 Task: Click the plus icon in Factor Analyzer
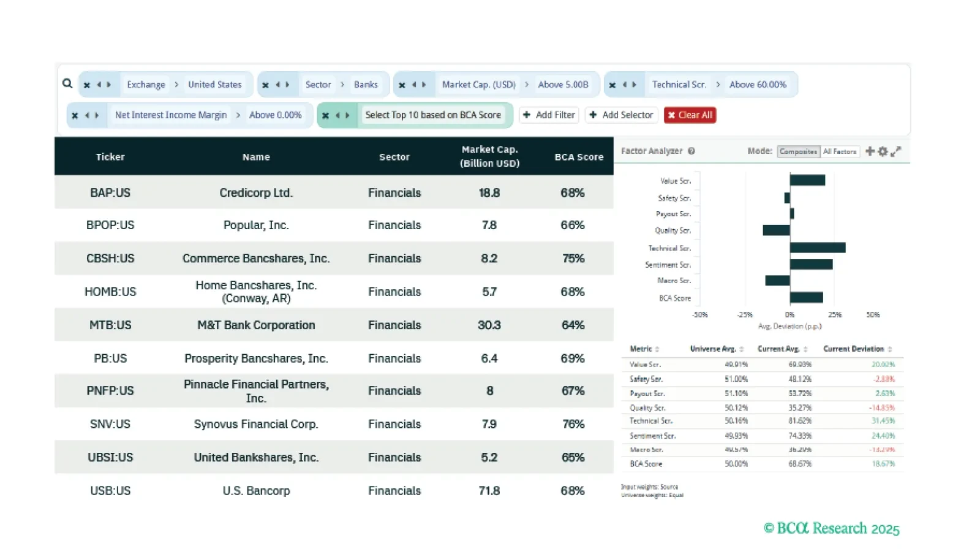click(870, 151)
